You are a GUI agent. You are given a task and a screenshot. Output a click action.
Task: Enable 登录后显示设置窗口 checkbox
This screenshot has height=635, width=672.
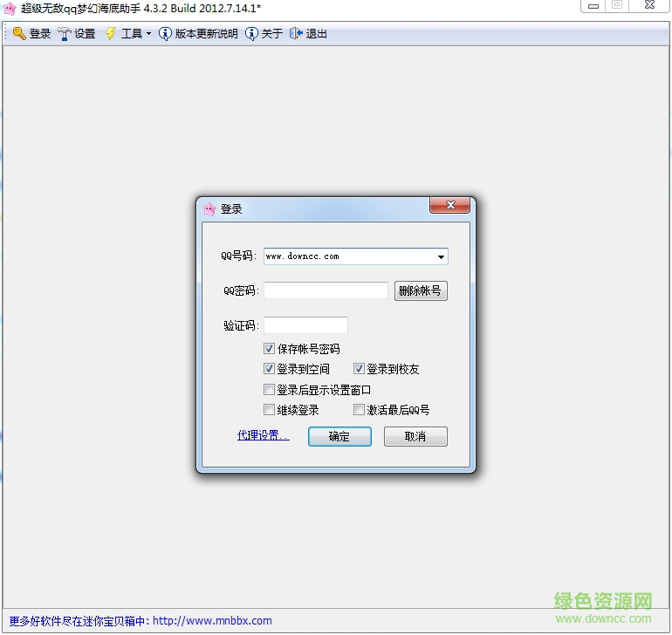tap(270, 390)
